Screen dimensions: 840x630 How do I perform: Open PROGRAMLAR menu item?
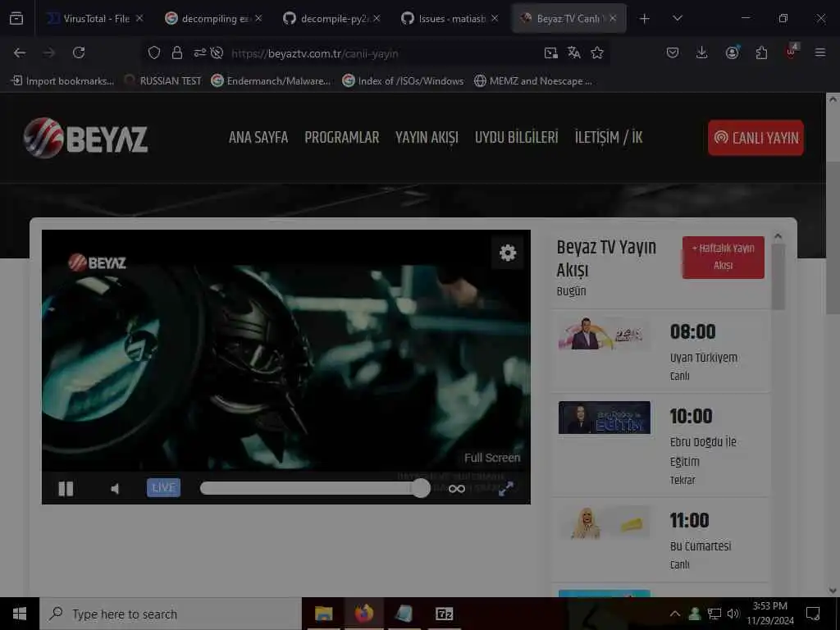pyautogui.click(x=342, y=138)
